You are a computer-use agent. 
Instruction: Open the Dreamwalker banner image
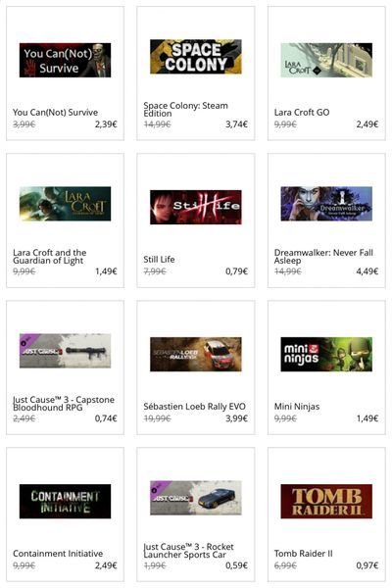[x=326, y=204]
